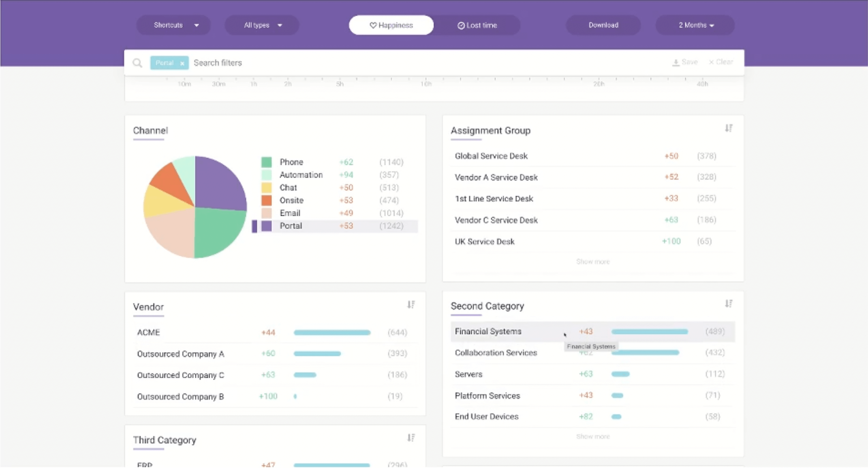This screenshot has height=468, width=868.
Task: Click the UK Service Desk +100 score
Action: coord(671,241)
